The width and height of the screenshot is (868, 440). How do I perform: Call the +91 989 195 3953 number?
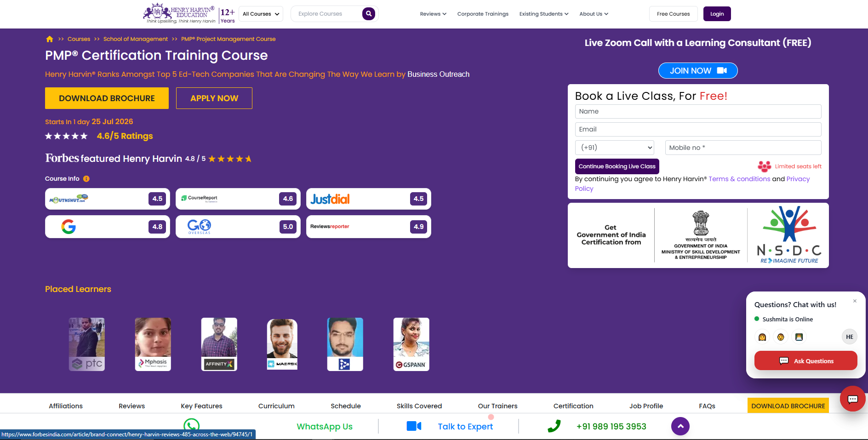611,427
